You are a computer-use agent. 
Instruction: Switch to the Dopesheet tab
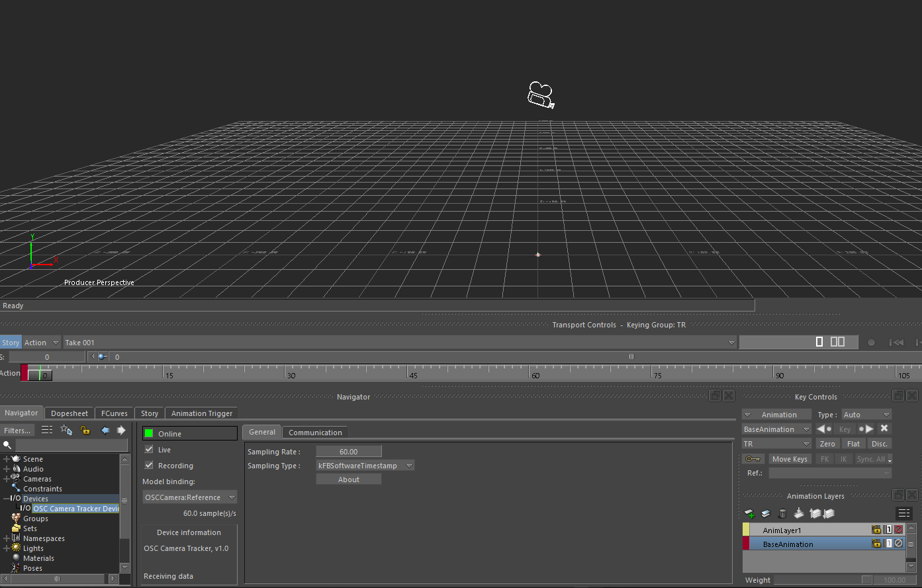[x=69, y=413]
